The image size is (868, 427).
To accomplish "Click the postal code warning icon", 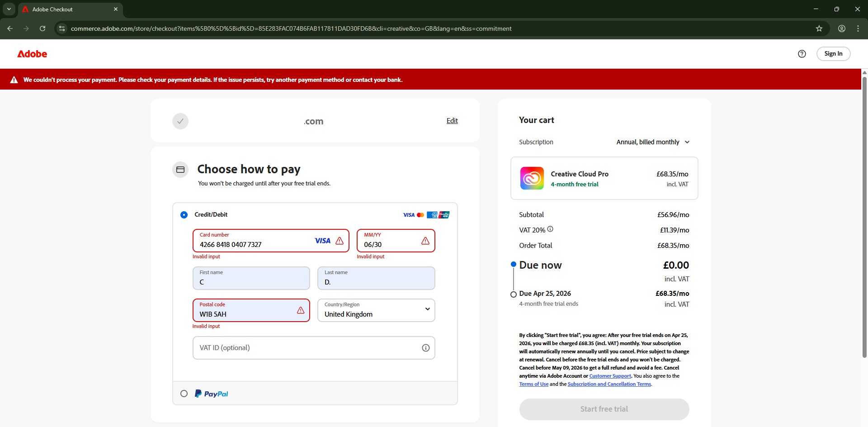I will [x=301, y=310].
